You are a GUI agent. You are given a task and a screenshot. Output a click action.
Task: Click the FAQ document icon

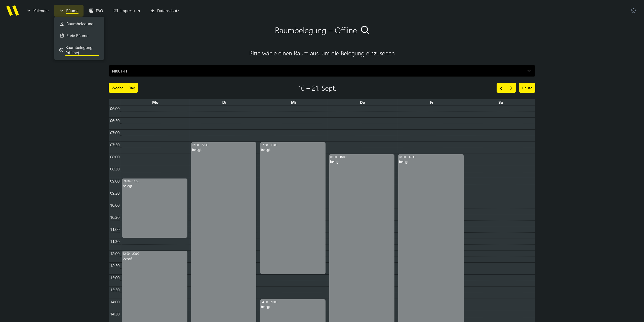(x=91, y=11)
